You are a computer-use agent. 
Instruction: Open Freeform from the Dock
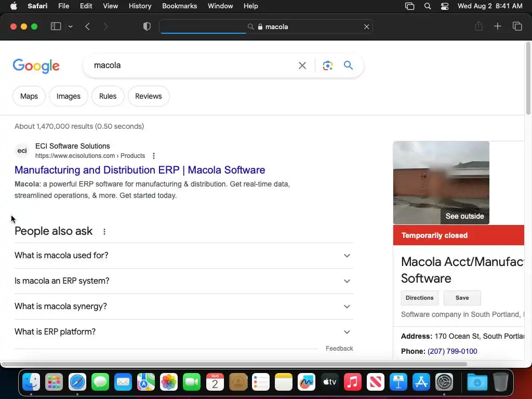[x=307, y=382]
